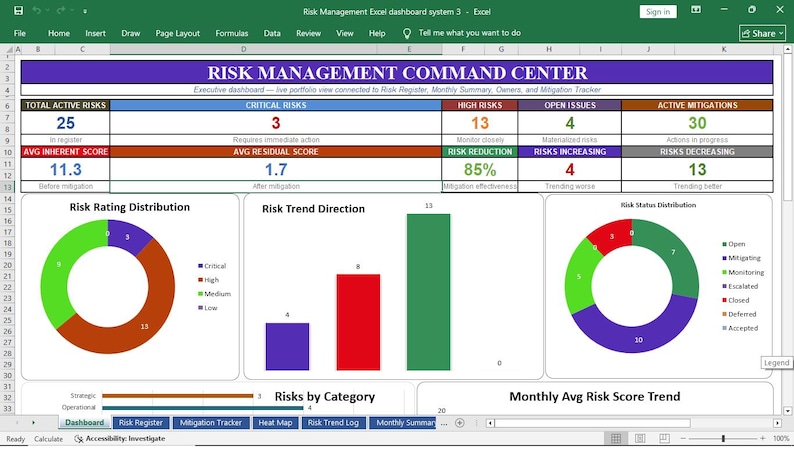Click the New sheet plus icon
794x474 pixels.
(459, 423)
